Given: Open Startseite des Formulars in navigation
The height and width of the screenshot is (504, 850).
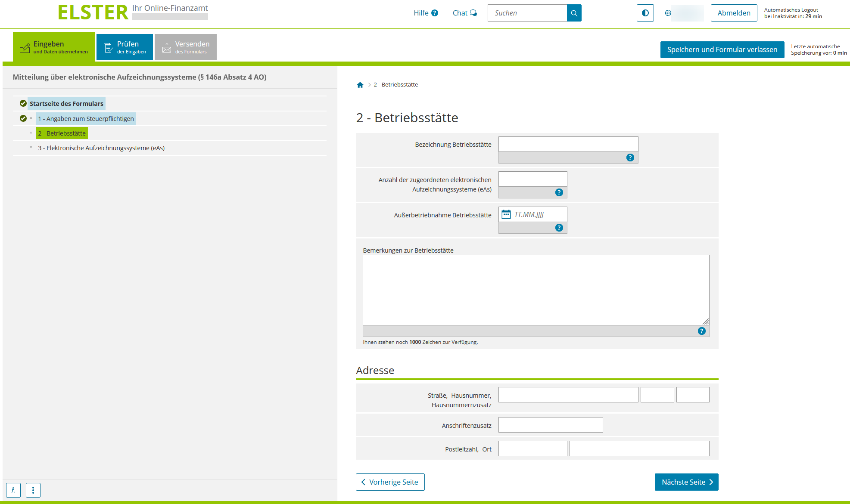Looking at the screenshot, I should pyautogui.click(x=66, y=104).
